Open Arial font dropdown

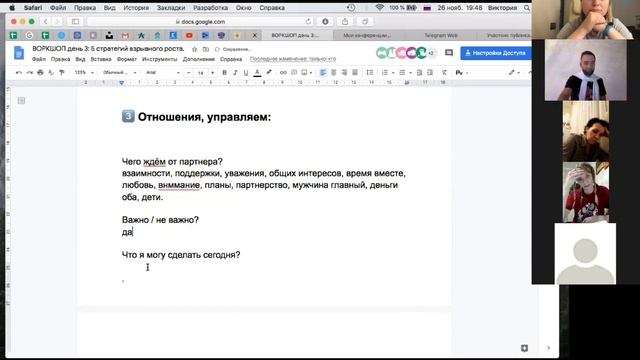point(162,73)
